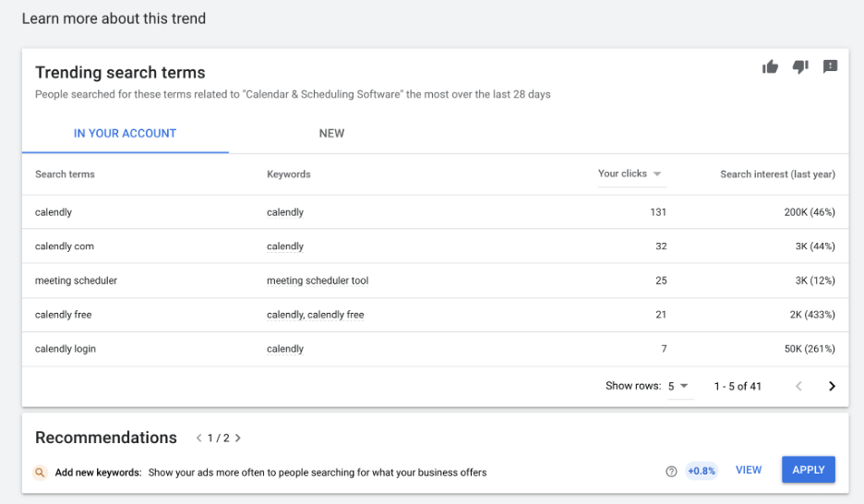Image resolution: width=864 pixels, height=504 pixels.
Task: Go to previous page of search terms
Action: pyautogui.click(x=798, y=386)
